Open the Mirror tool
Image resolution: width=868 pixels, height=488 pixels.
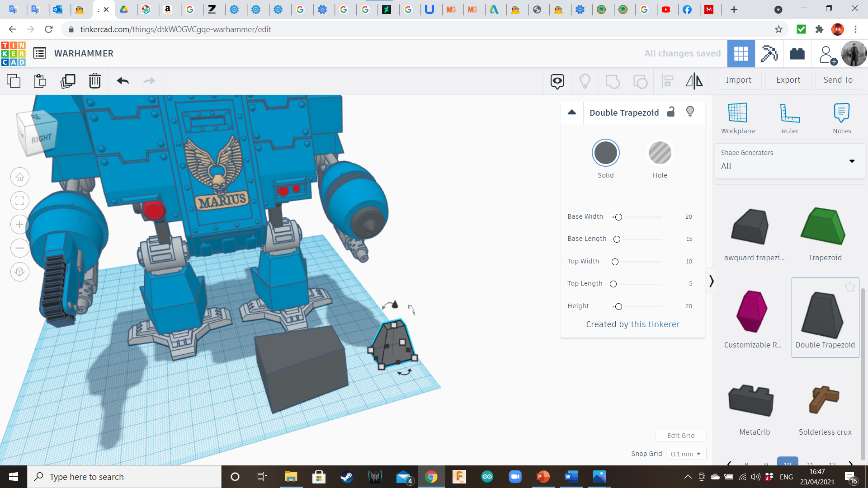(x=694, y=81)
